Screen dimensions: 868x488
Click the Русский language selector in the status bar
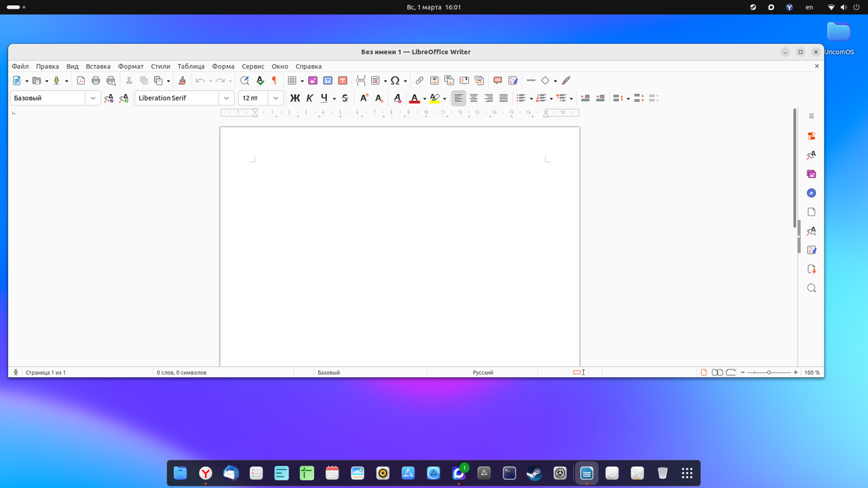485,372
